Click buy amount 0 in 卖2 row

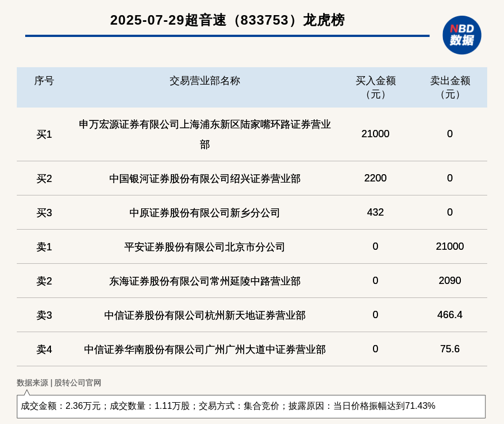[x=375, y=281]
